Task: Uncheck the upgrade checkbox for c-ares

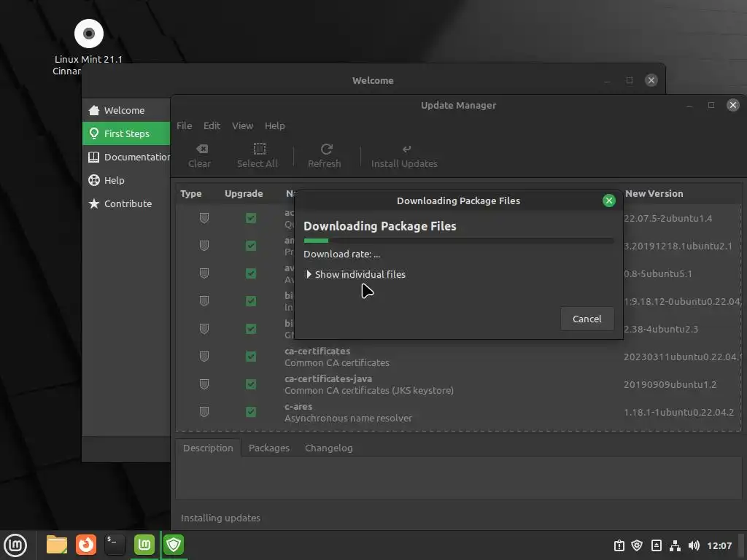Action: coord(251,412)
